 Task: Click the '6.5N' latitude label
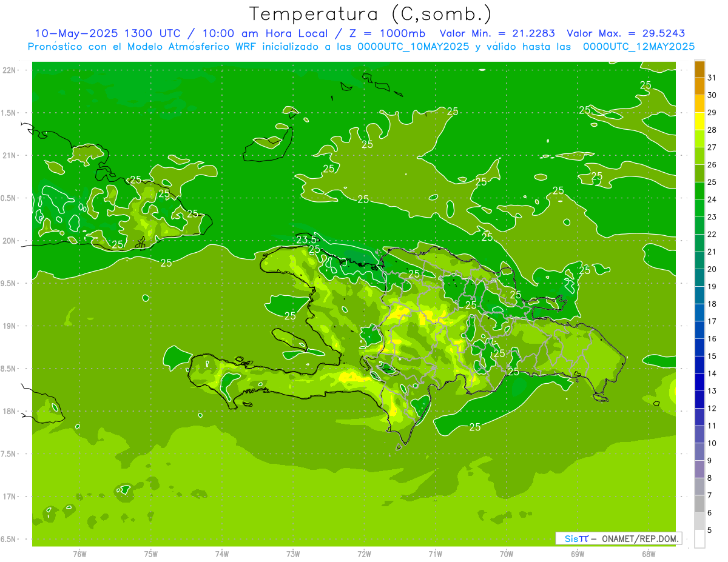[8, 539]
